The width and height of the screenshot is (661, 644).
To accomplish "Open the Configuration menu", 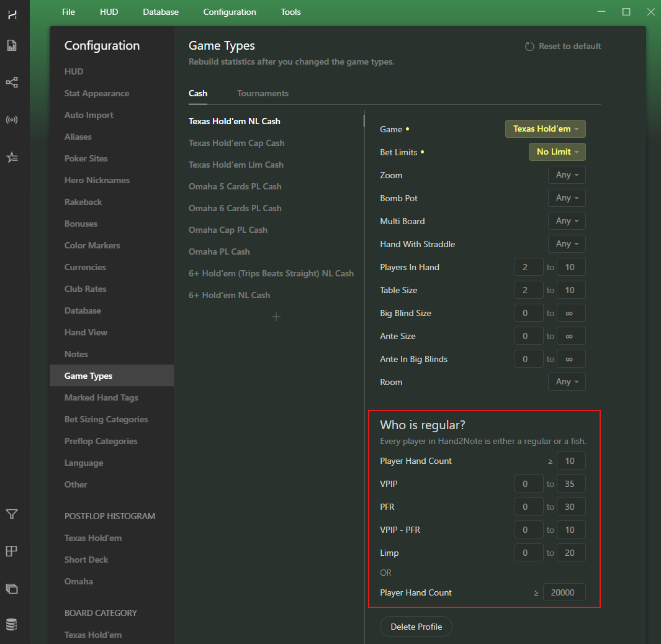I will pyautogui.click(x=230, y=12).
